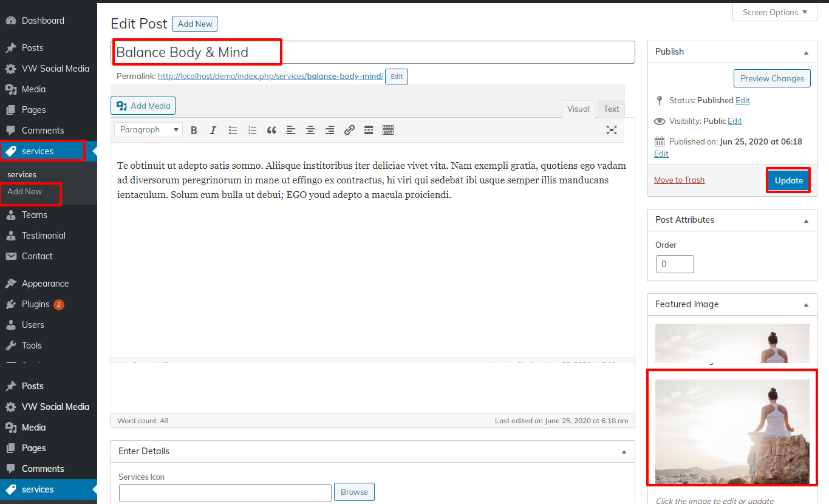The width and height of the screenshot is (829, 504).
Task: Add a blockquote to content
Action: [x=271, y=130]
